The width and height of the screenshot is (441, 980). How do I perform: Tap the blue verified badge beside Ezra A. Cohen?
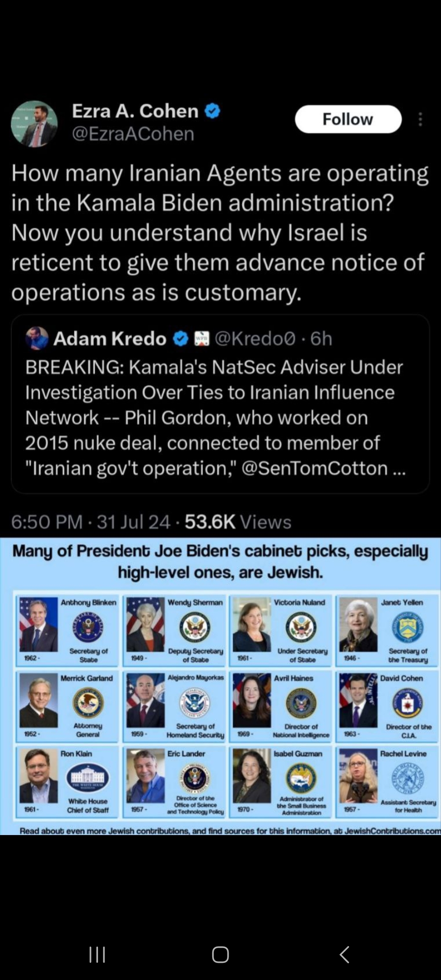[x=212, y=111]
